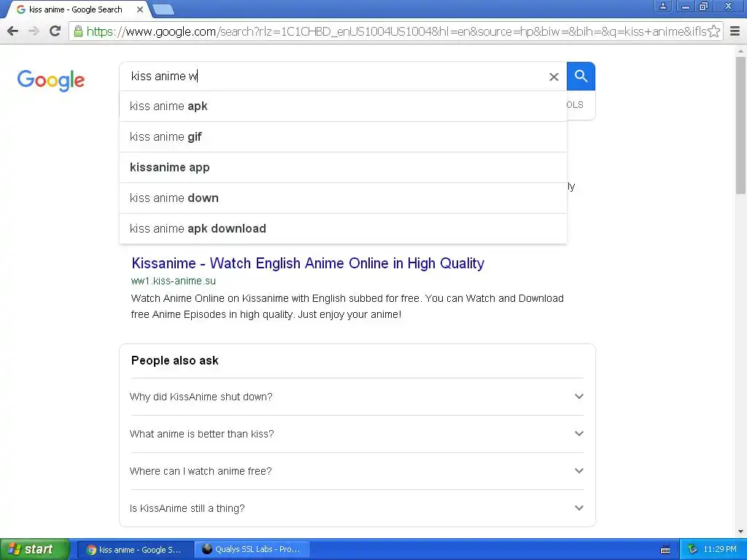Clear the search box with the X icon
Screen dimensions: 747x560
(554, 77)
